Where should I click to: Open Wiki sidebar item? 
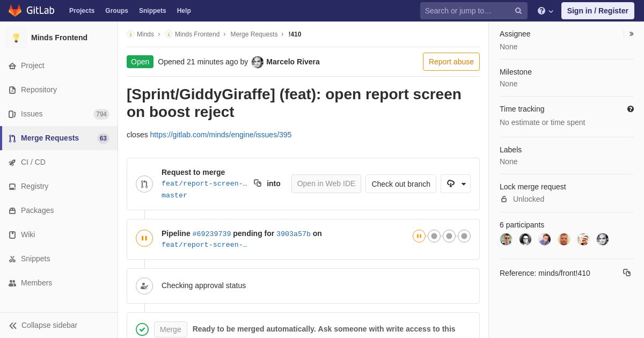(59, 234)
